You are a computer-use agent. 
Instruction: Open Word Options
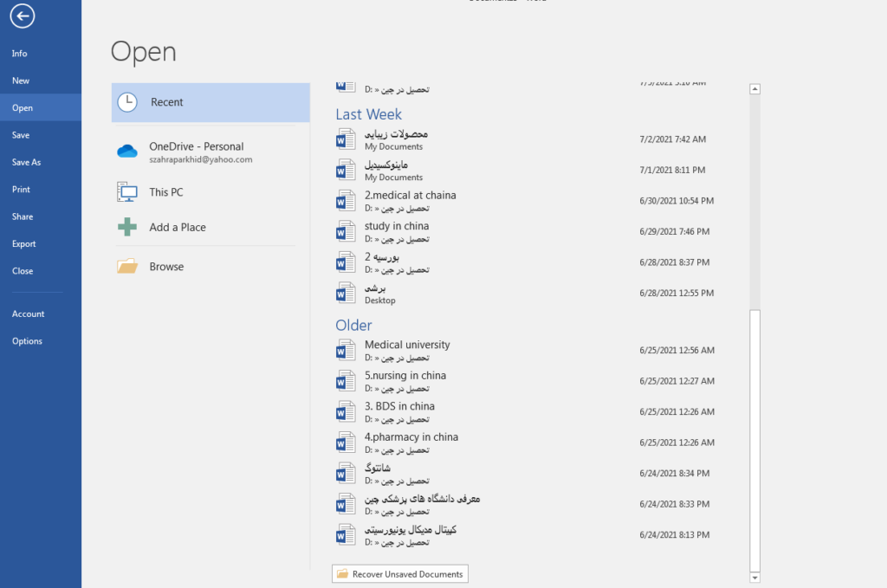coord(41,340)
